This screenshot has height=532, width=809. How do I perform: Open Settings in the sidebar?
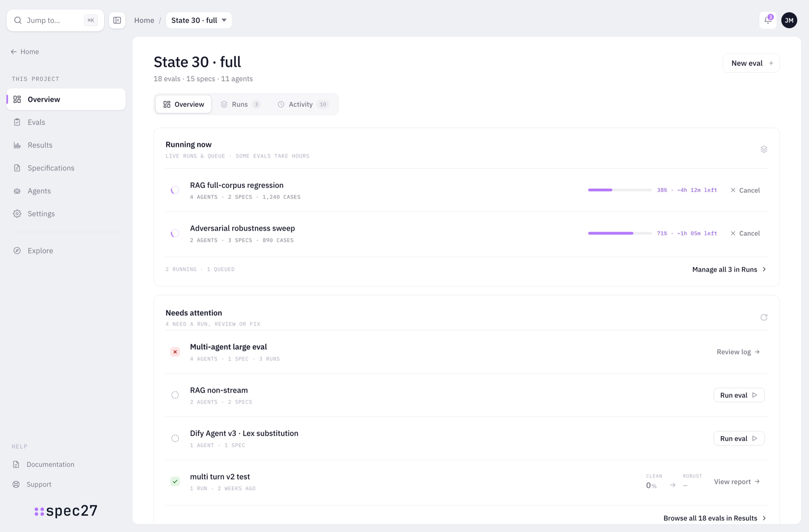click(x=66, y=214)
